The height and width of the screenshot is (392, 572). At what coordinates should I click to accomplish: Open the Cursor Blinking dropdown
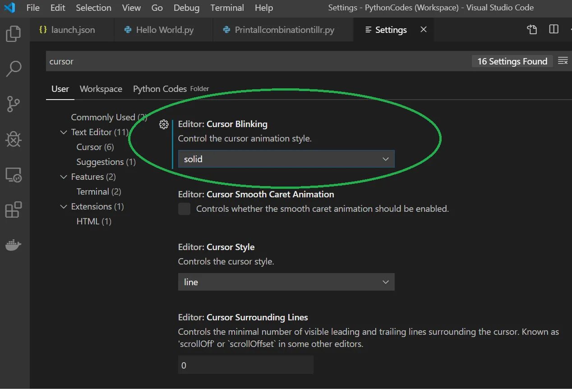(286, 159)
